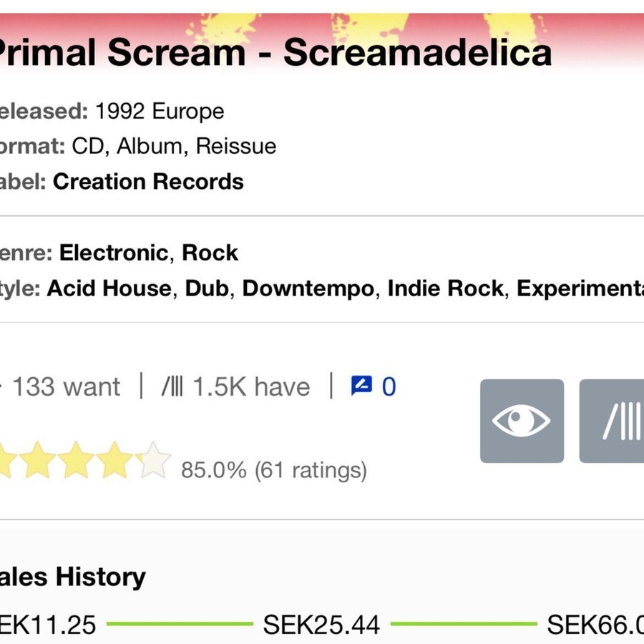Select the Acid House style link
Image resolution: width=644 pixels, height=644 pixels.
109,288
